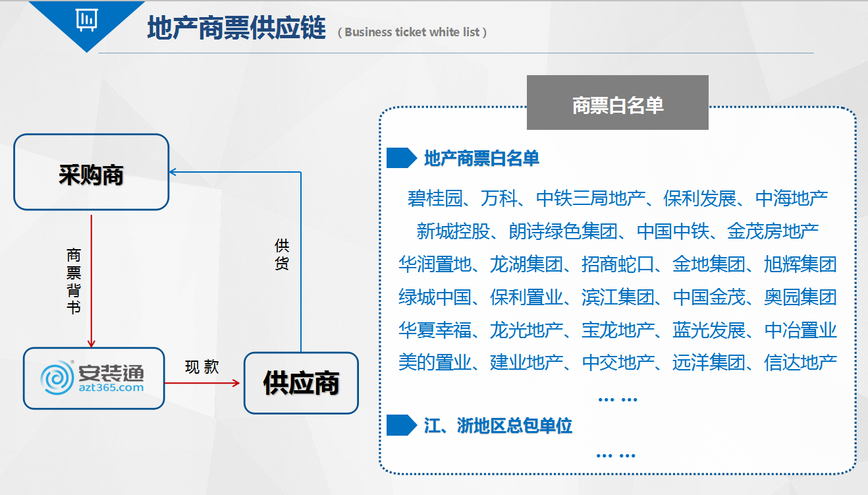Click 新城控股 in the list
Screen dimensions: 868x495
click(453, 231)
